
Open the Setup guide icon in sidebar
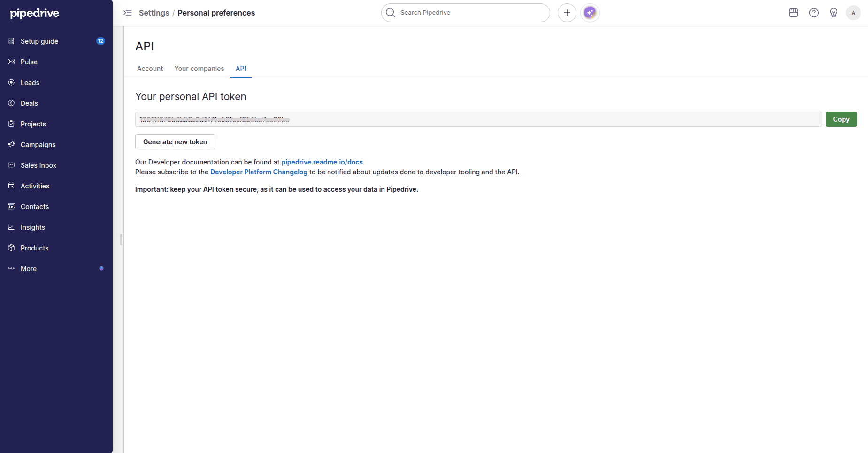(x=11, y=41)
